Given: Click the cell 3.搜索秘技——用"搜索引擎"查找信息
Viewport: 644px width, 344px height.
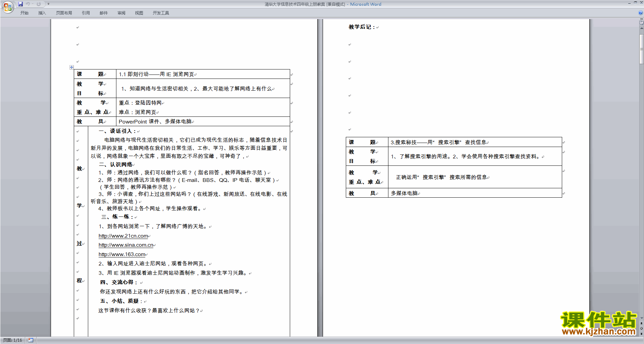Looking at the screenshot, I should [x=438, y=142].
